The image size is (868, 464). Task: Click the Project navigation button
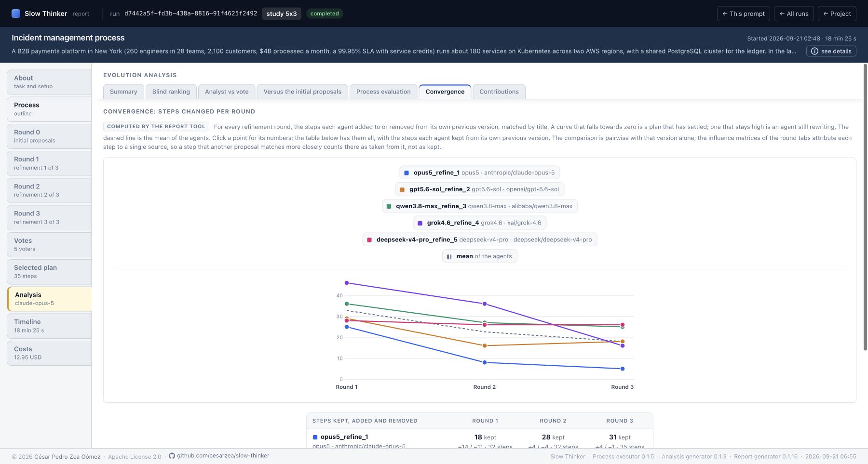[x=837, y=13]
